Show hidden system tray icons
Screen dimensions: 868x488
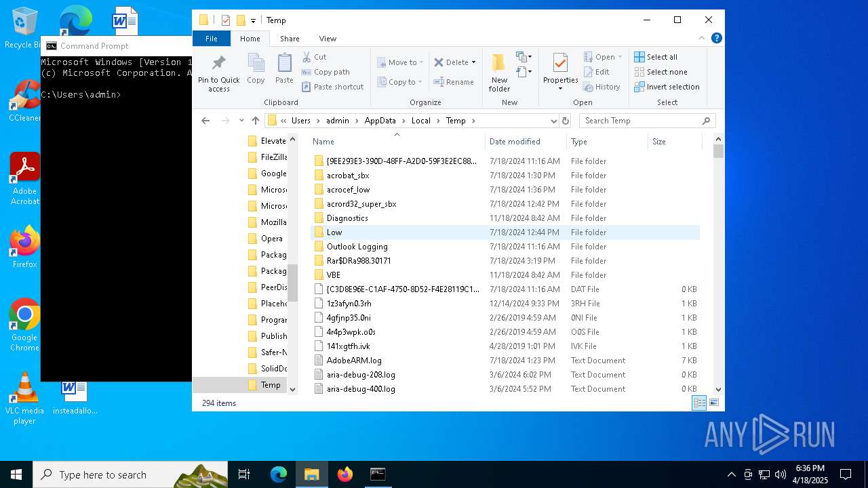tap(731, 474)
